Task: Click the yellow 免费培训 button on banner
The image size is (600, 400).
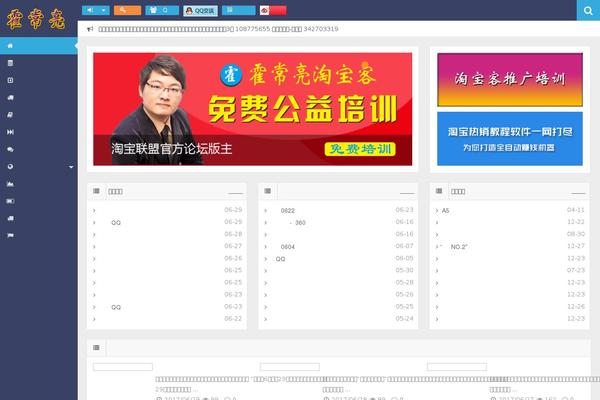Action: point(360,149)
